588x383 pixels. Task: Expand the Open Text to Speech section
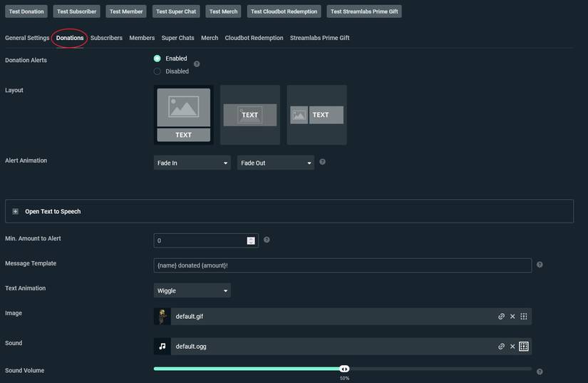(289, 212)
